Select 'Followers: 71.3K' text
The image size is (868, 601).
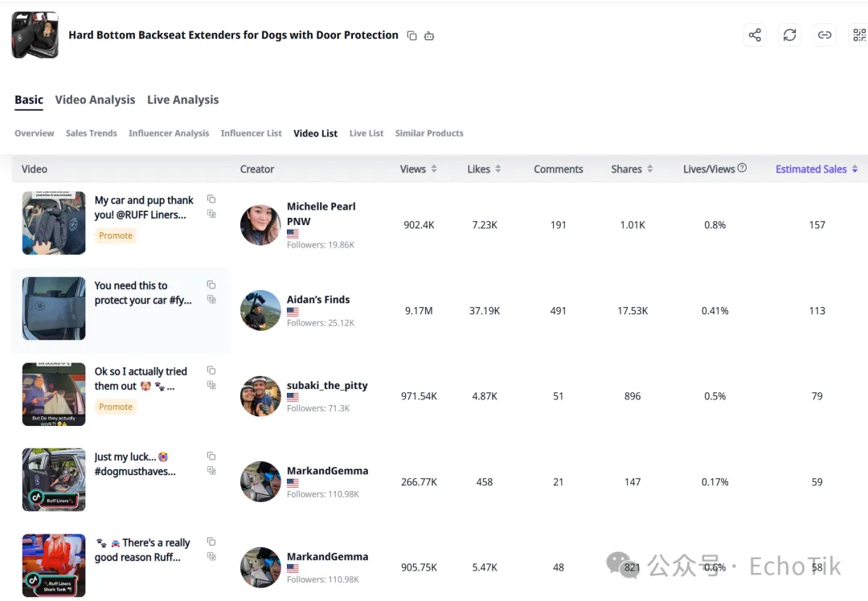318,408
